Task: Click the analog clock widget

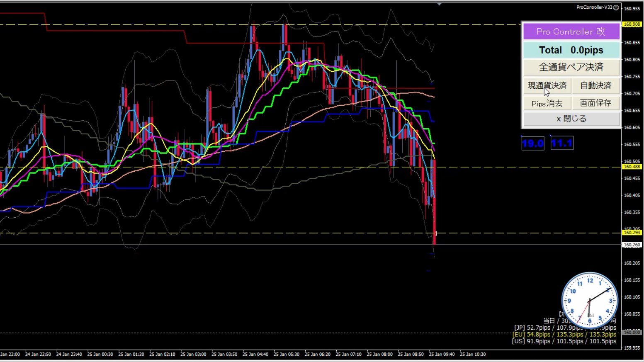Action: point(590,300)
